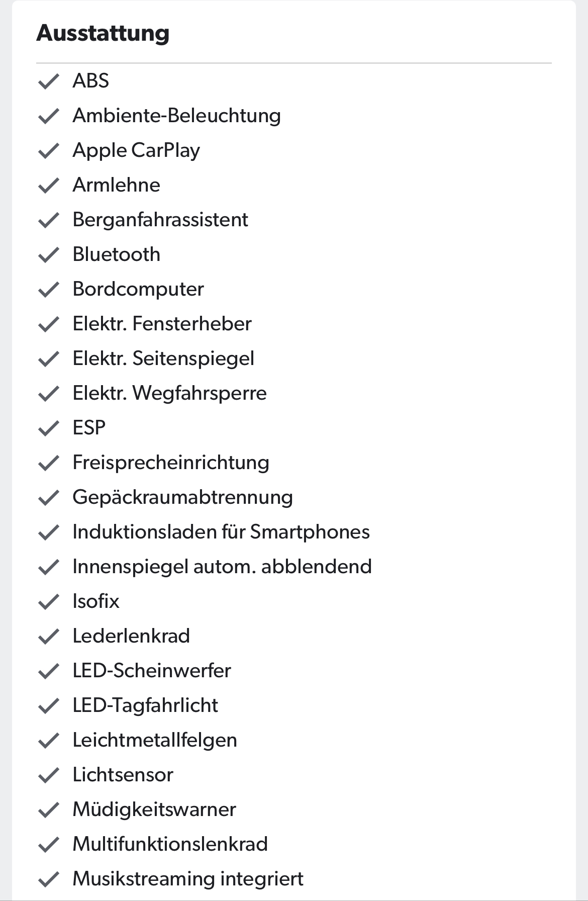Tap the Freisprecheinrichtung feature text
Image resolution: width=588 pixels, height=901 pixels.
[x=171, y=463]
